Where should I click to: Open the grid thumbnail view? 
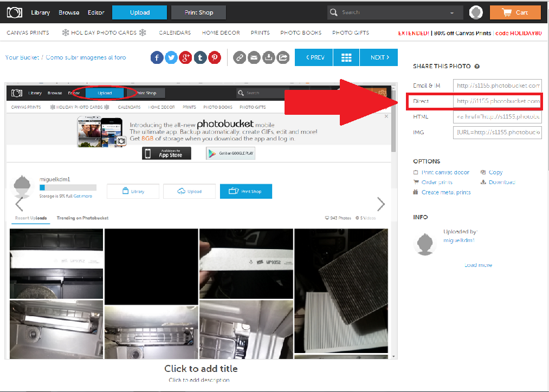tap(346, 57)
